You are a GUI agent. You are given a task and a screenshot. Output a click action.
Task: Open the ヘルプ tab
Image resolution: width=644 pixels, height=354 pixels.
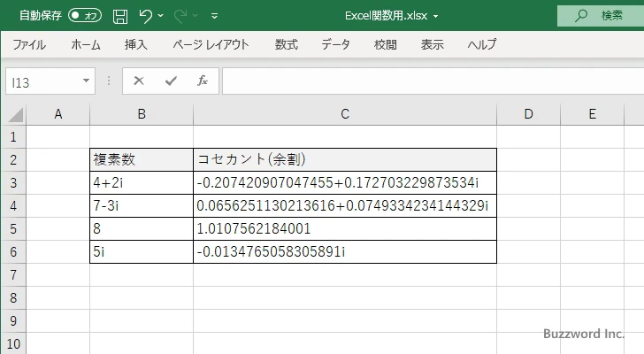point(482,44)
